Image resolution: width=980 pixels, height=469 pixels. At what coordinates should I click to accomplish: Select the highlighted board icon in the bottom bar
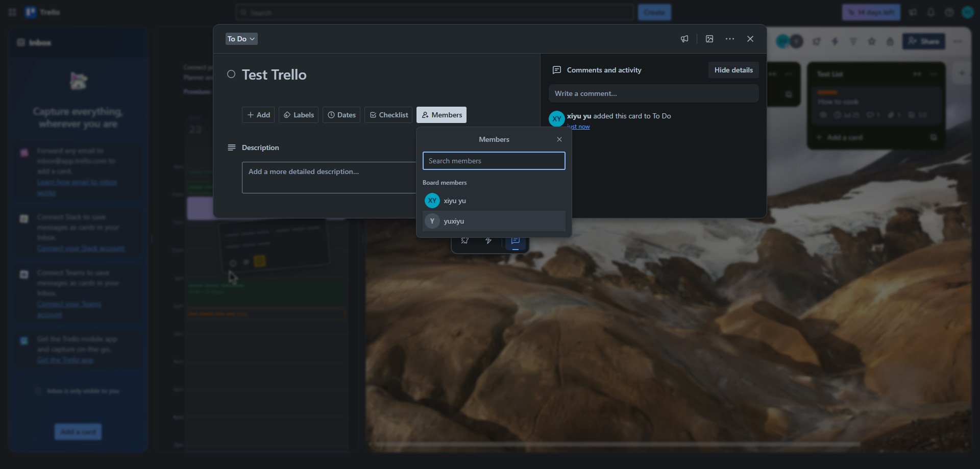[516, 242]
